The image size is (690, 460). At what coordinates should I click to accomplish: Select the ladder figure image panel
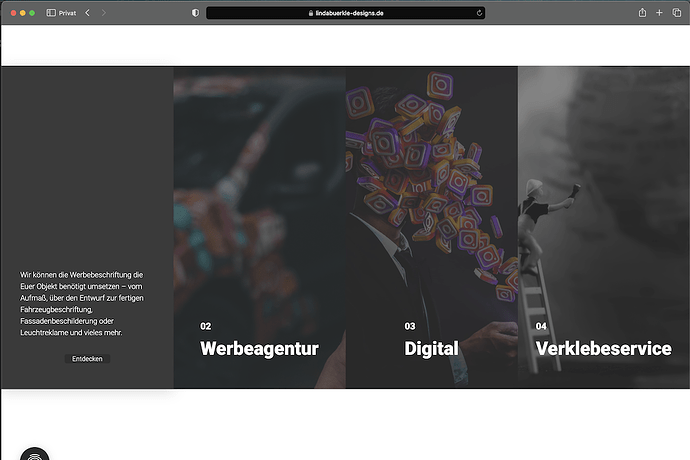click(604, 227)
